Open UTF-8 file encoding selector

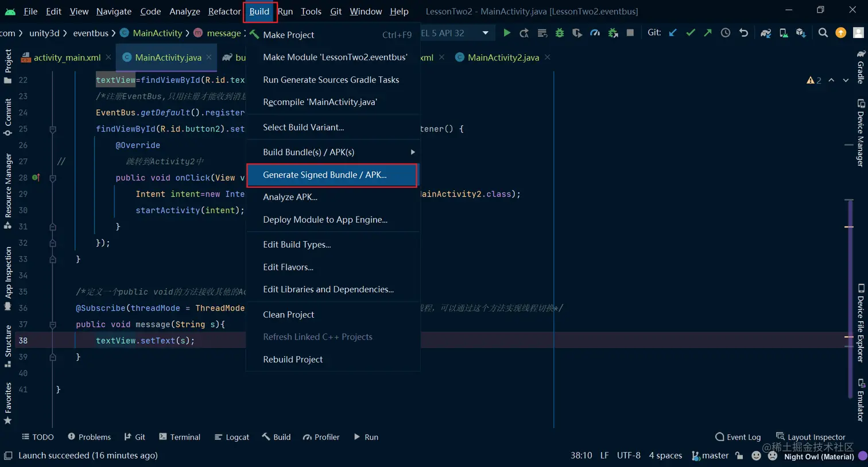[629, 456]
